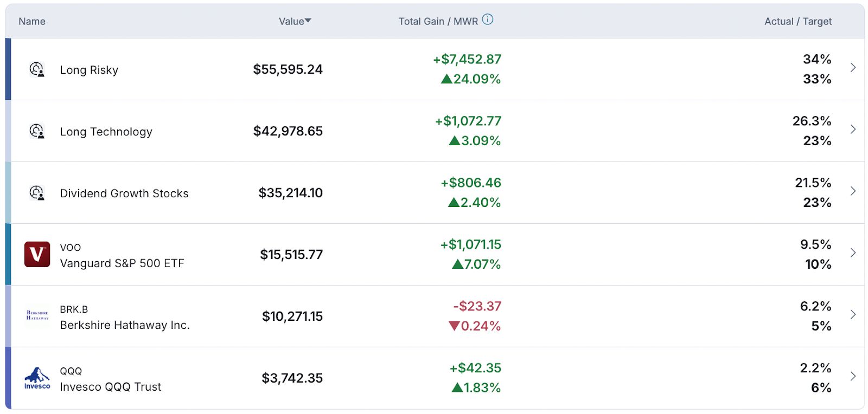The width and height of the screenshot is (868, 414).
Task: Expand the Invesco QQQ Trust row chevron
Action: click(853, 376)
